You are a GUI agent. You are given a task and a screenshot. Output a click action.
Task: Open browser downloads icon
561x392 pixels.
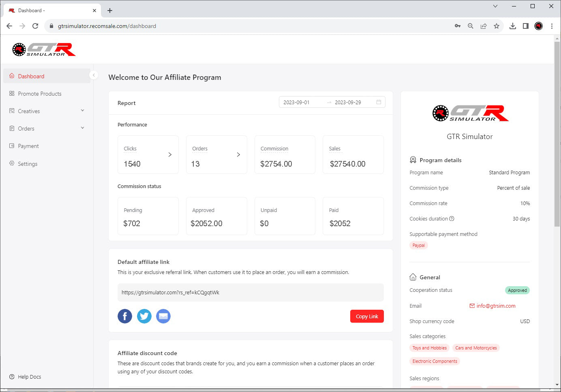coord(513,26)
